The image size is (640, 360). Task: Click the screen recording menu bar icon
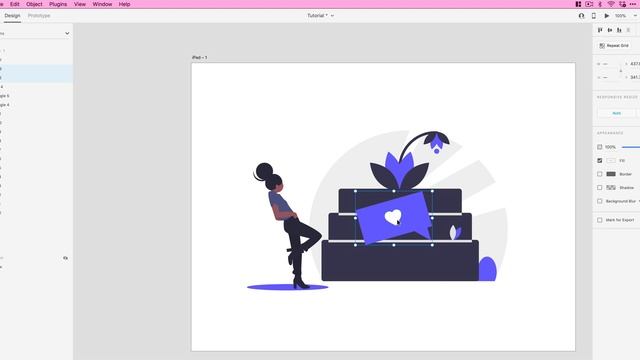pos(589,4)
